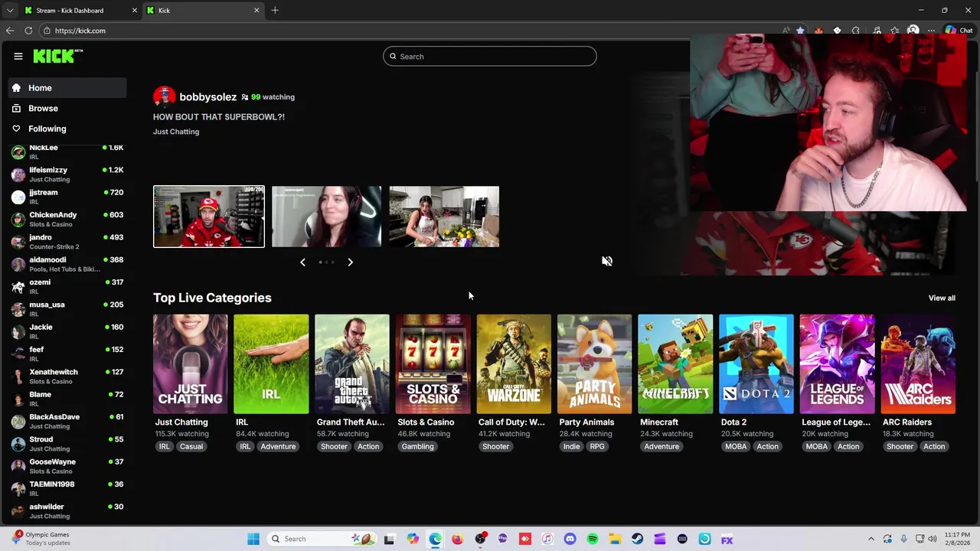This screenshot has height=551, width=980.
Task: Open a new browser tab
Action: 275,11
